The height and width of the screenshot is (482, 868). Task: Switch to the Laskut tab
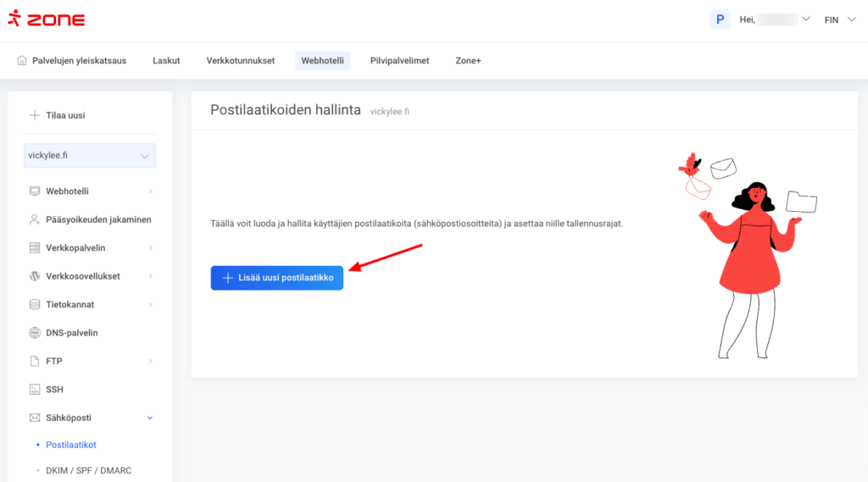(166, 61)
